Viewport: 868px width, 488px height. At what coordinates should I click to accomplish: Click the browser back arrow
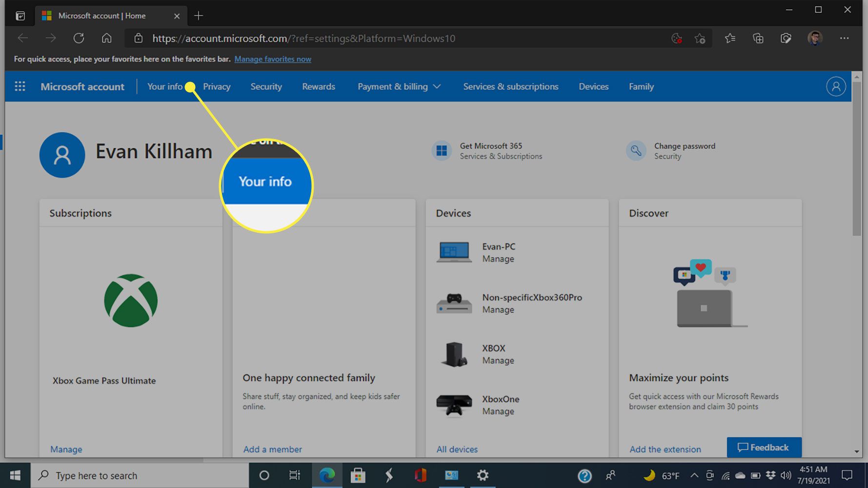point(23,38)
